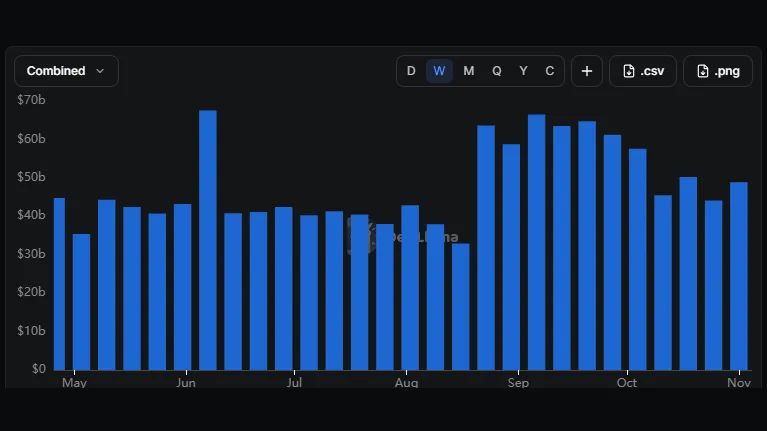Click the $0 axis label
Screen dimensions: 767x431
coord(39,368)
